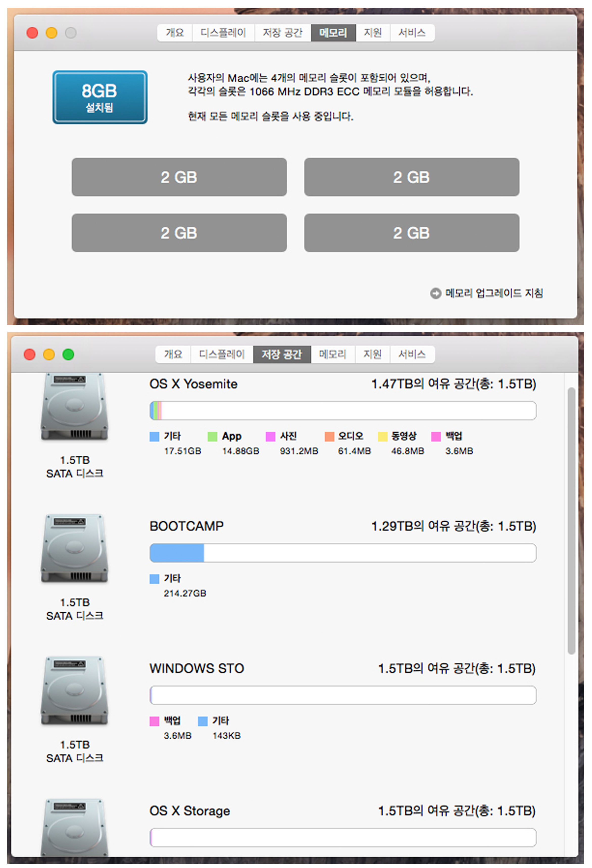592x868 pixels.
Task: Open the 메모리 업그레이드 지침 link
Action: [494, 293]
